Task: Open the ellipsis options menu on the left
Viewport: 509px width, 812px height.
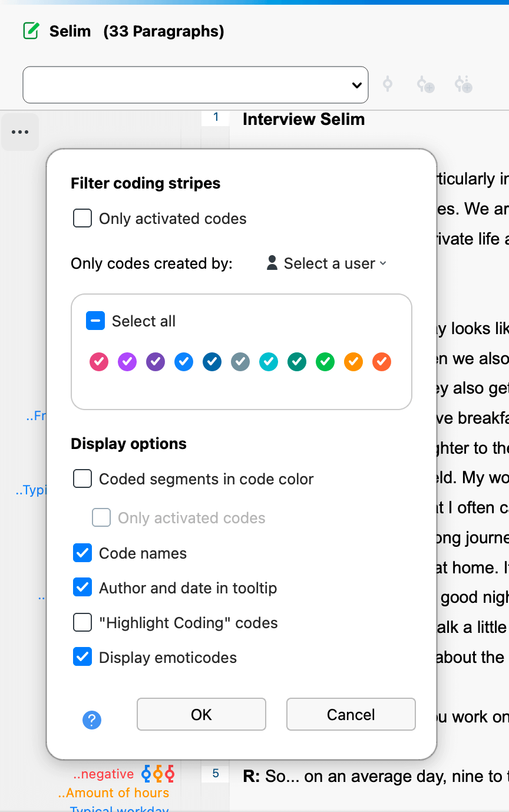Action: [x=20, y=132]
